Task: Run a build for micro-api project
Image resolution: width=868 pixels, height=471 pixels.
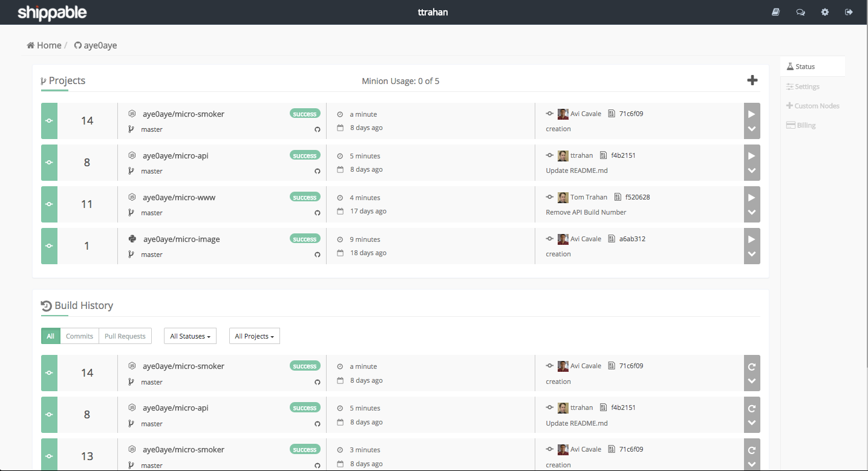Action: [752, 155]
